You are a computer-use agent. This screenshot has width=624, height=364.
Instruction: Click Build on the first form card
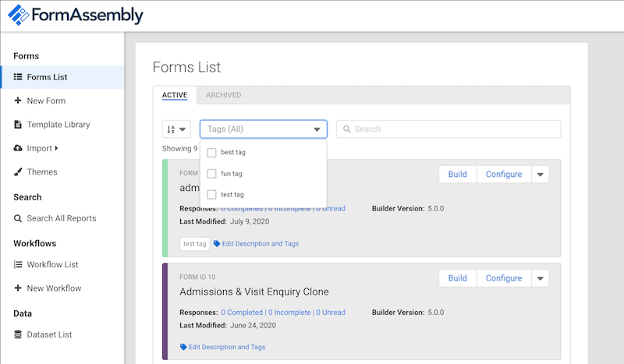(x=458, y=175)
